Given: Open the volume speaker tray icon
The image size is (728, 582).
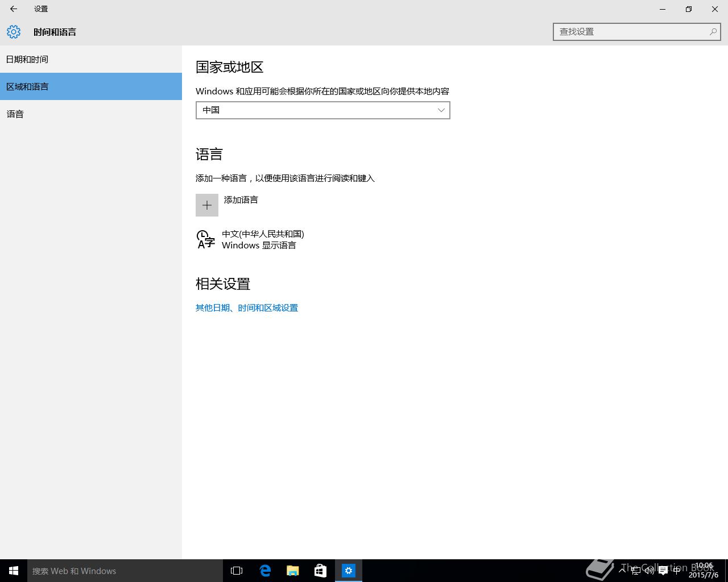Looking at the screenshot, I should (x=649, y=571).
